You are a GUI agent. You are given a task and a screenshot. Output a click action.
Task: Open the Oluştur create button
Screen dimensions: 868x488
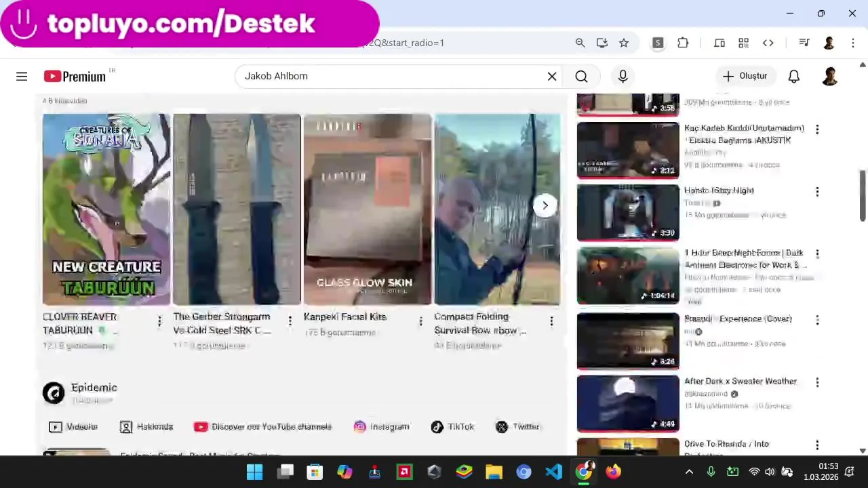[745, 76]
